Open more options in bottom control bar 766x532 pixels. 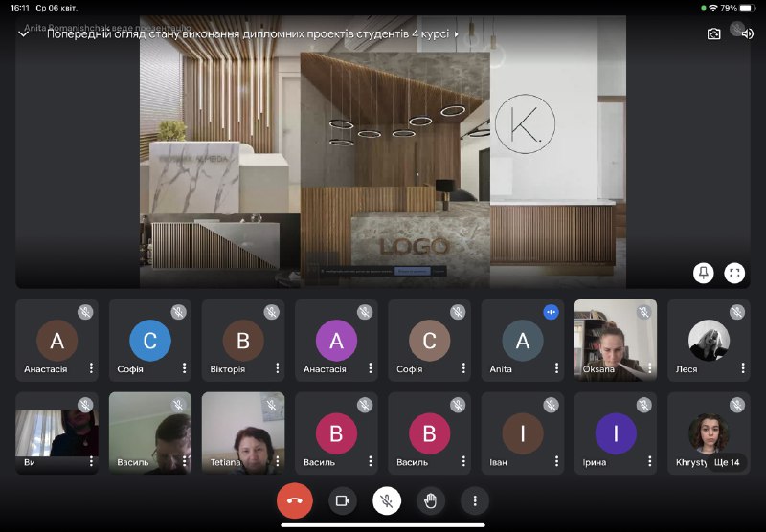474,499
